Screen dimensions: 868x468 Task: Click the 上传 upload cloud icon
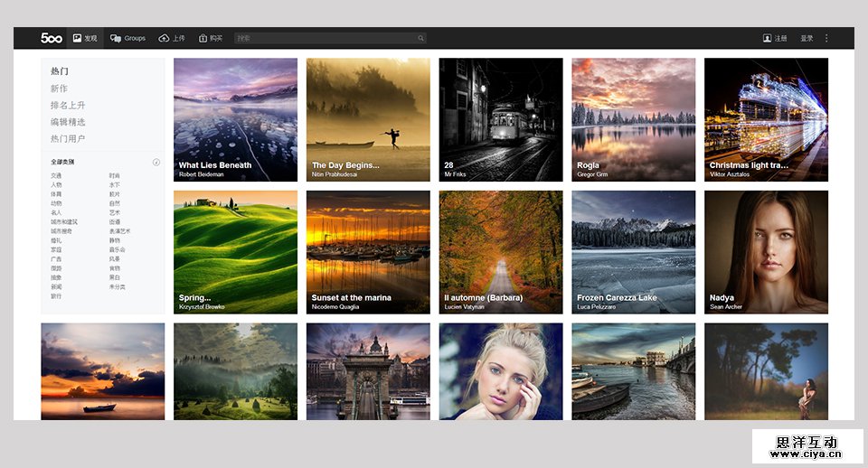[x=164, y=38]
